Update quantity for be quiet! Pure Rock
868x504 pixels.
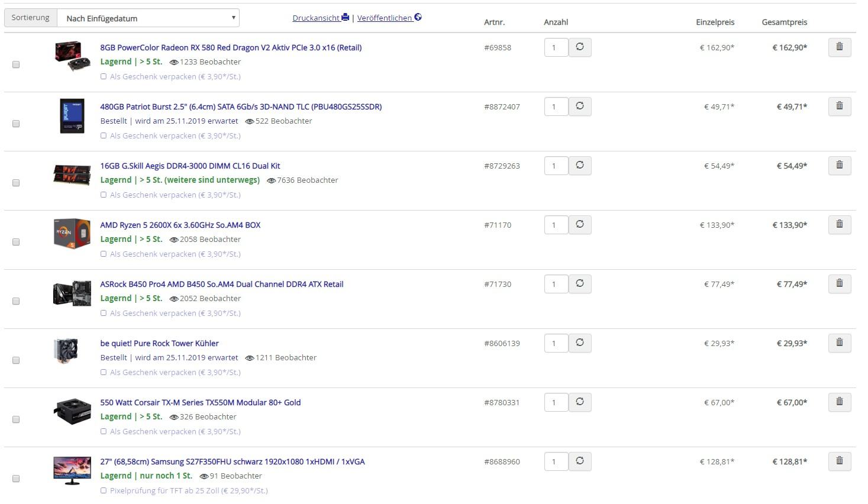pos(580,343)
